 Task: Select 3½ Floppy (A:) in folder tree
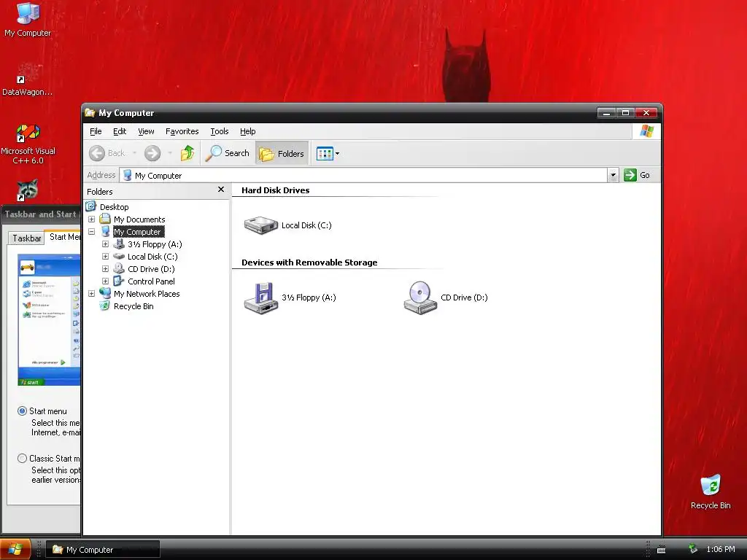click(x=155, y=244)
